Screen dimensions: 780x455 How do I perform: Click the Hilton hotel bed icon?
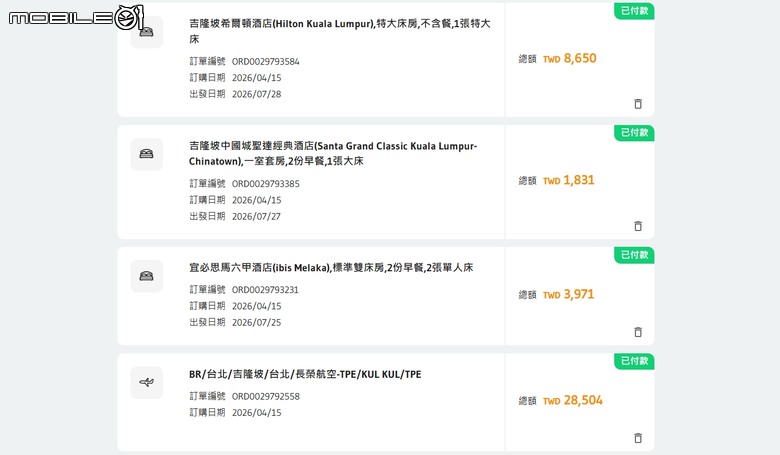[146, 32]
